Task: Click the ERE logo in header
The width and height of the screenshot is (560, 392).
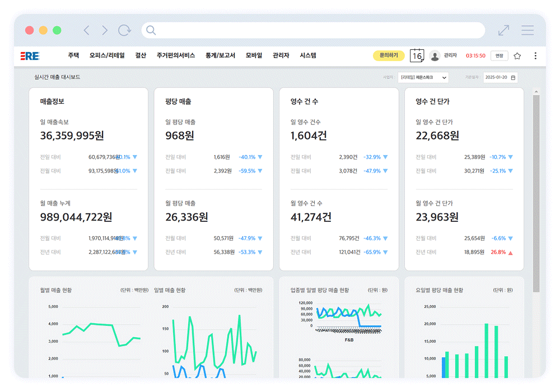Action: 29,55
